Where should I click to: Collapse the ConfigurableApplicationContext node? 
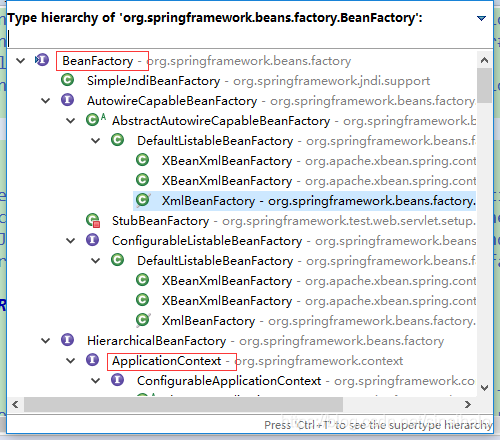click(x=96, y=381)
